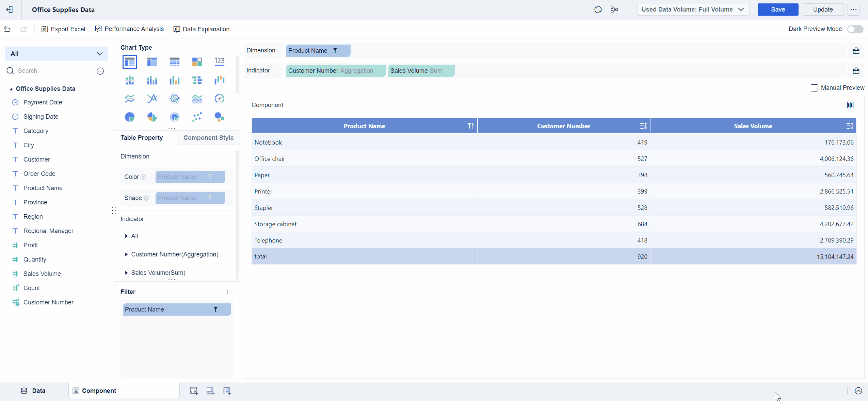The height and width of the screenshot is (401, 868).
Task: Switch to the Data tab
Action: 33,391
